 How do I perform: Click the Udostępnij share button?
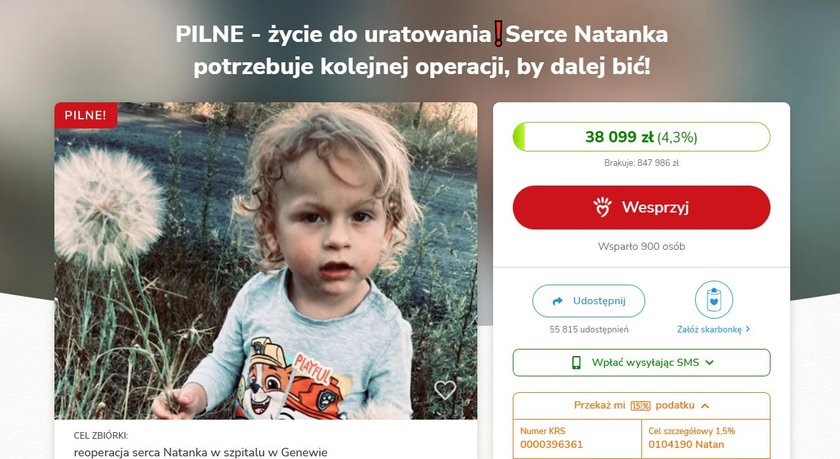588,301
